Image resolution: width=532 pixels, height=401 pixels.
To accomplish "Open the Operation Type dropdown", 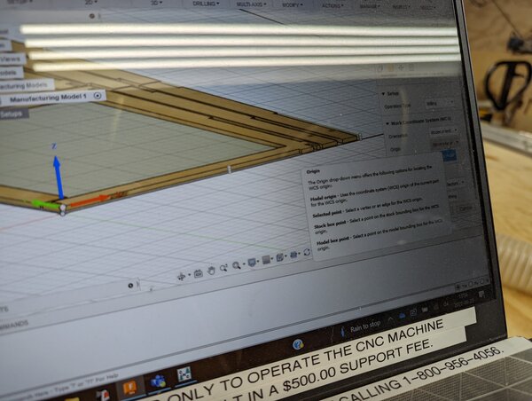I will 440,103.
